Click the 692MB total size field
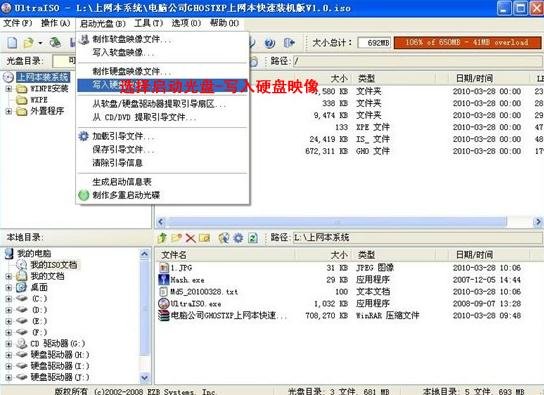This screenshot has height=395, width=544. (x=374, y=43)
